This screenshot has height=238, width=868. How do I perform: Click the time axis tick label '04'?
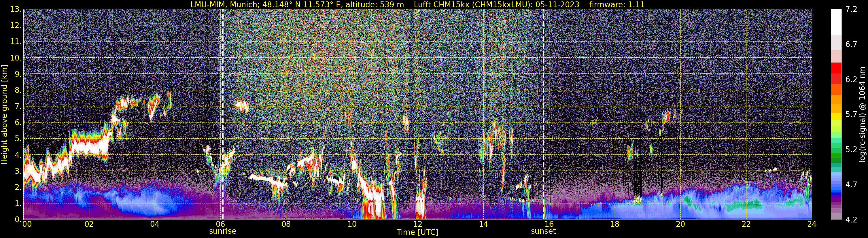tap(155, 224)
